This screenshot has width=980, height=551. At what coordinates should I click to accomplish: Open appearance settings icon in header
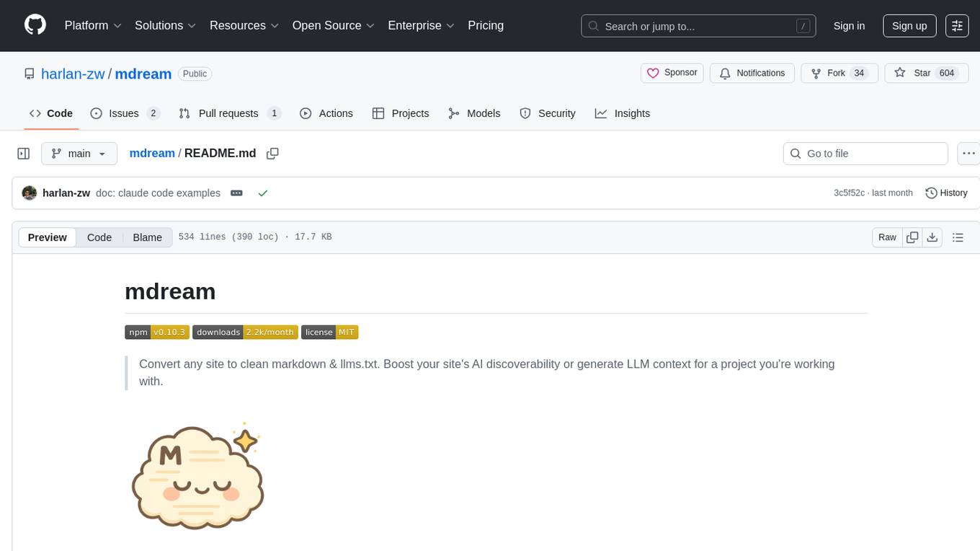coord(957,26)
